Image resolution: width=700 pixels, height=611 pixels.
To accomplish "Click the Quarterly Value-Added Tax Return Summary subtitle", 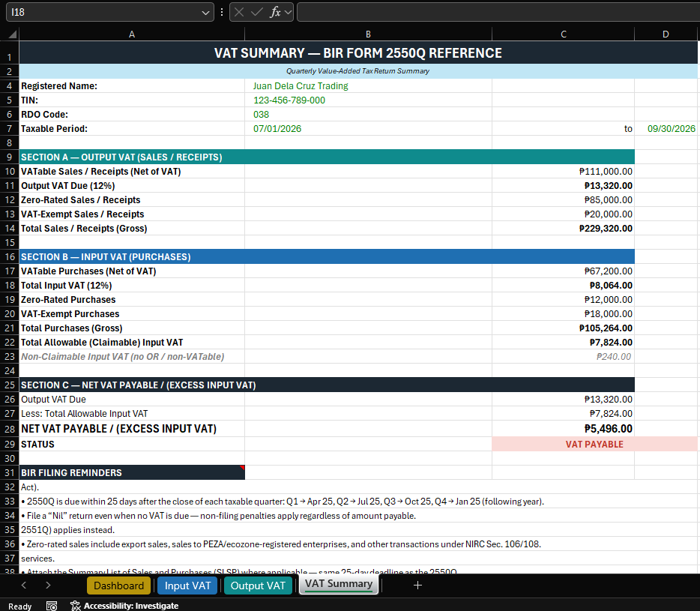I will point(358,71).
